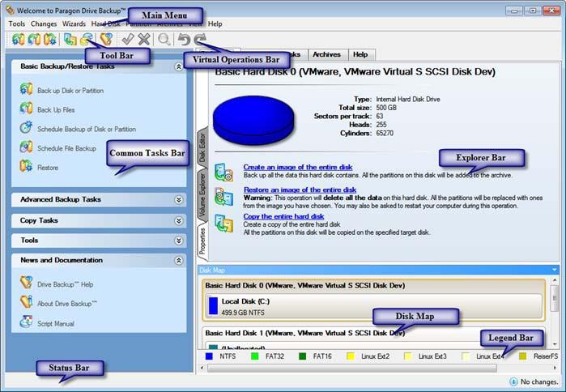Click the 500 GB total size value
The image size is (566, 392).
coord(386,108)
